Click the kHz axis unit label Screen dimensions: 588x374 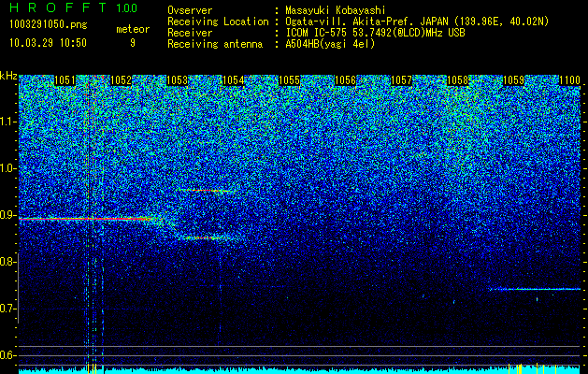tap(8, 76)
